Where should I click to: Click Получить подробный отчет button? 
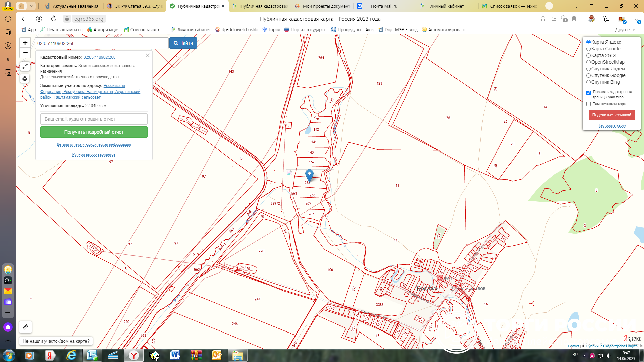(x=94, y=132)
